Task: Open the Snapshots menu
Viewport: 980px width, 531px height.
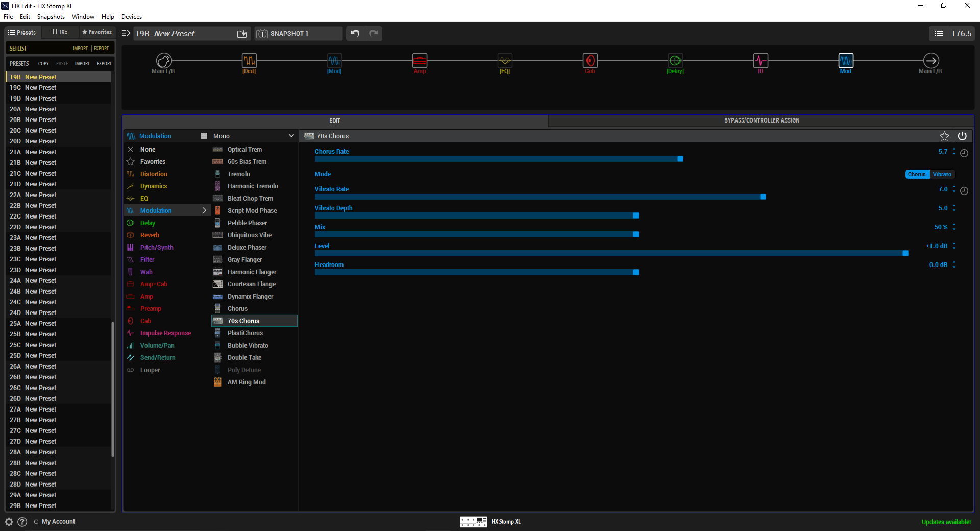Action: [51, 17]
